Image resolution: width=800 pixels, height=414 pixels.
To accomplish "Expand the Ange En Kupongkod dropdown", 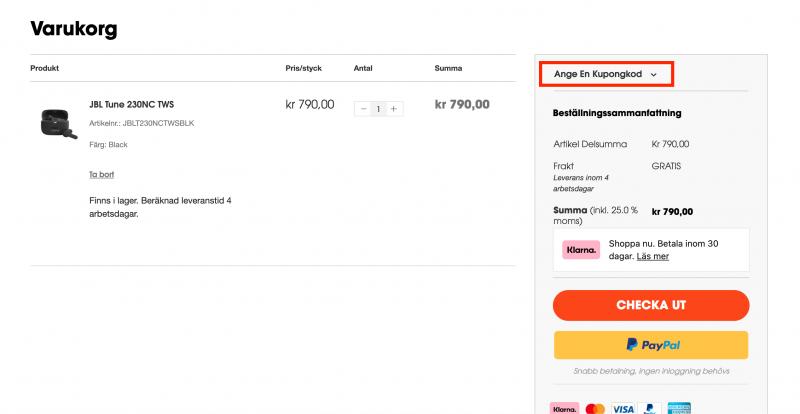I will (x=606, y=74).
